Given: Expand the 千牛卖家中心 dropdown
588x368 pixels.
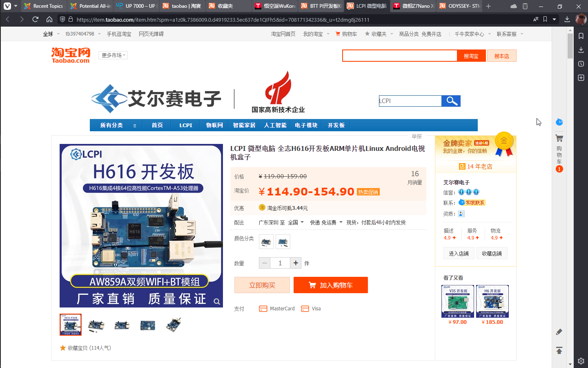Looking at the screenshot, I should pos(473,34).
